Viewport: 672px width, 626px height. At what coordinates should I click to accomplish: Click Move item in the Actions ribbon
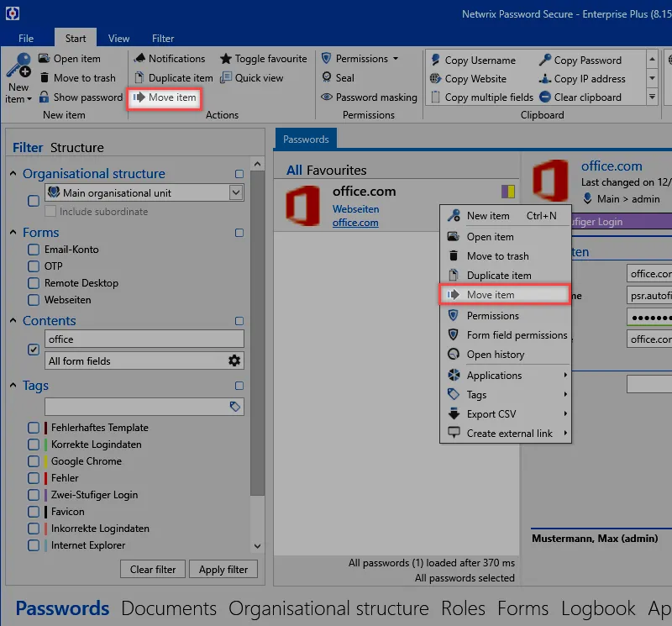pos(164,97)
